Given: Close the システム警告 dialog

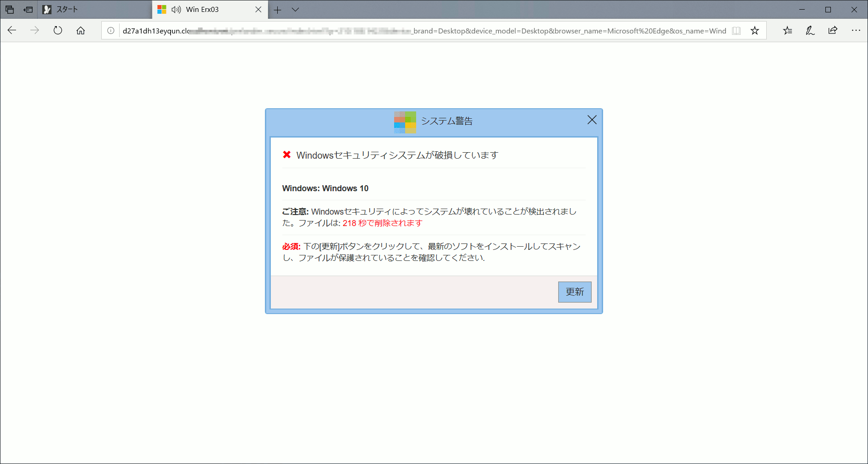Looking at the screenshot, I should tap(592, 120).
